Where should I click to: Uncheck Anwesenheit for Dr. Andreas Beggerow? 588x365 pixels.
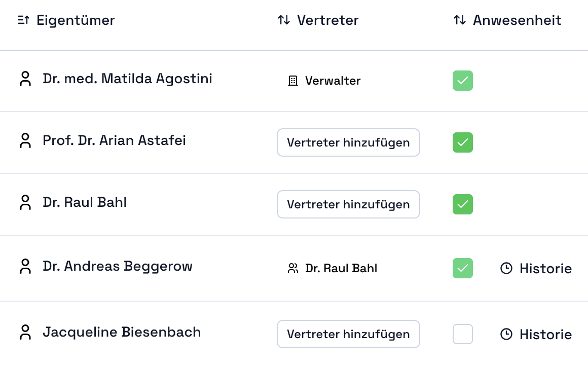[x=462, y=268]
